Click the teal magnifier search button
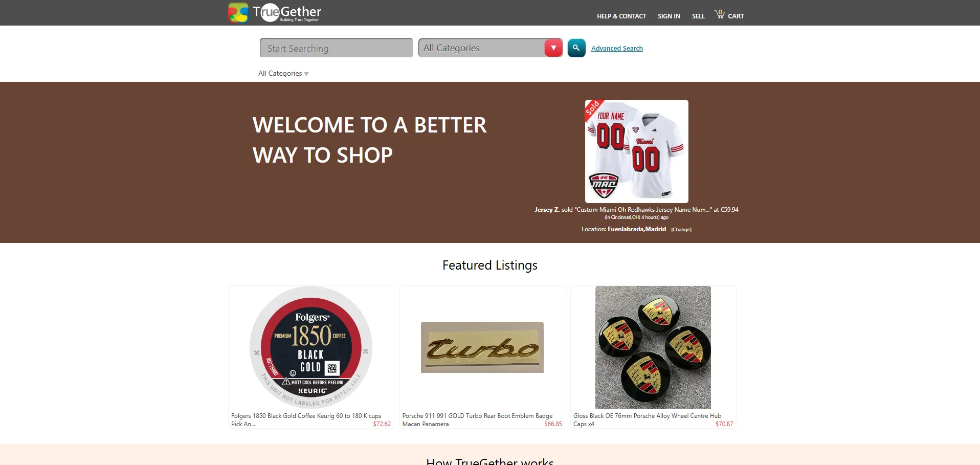The image size is (980, 465). [x=576, y=48]
